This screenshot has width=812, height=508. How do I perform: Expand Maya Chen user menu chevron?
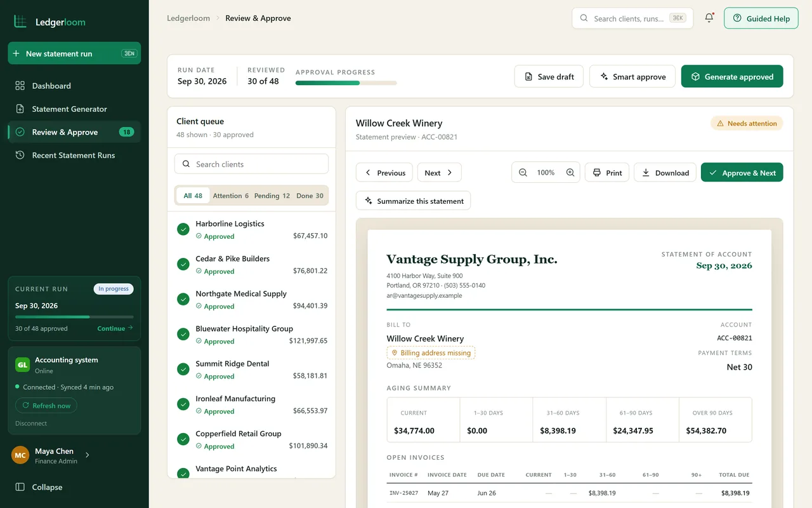pyautogui.click(x=87, y=455)
